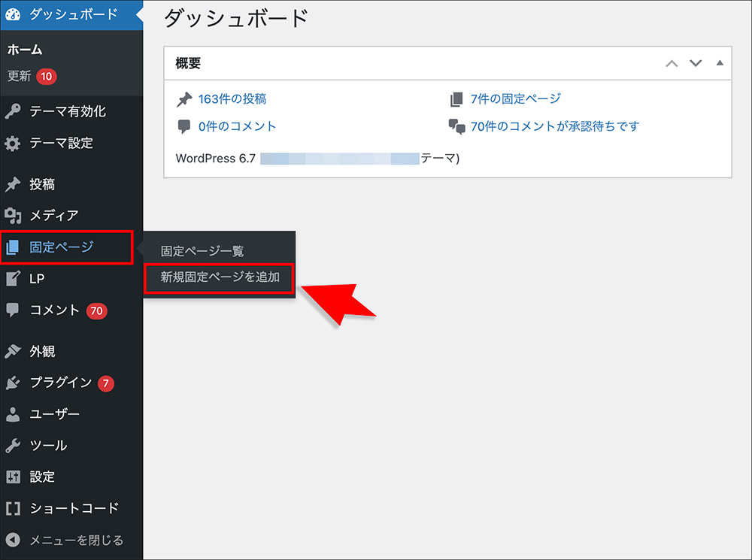The image size is (752, 560).
Task: Open the 163件の投稿 link
Action: click(232, 98)
